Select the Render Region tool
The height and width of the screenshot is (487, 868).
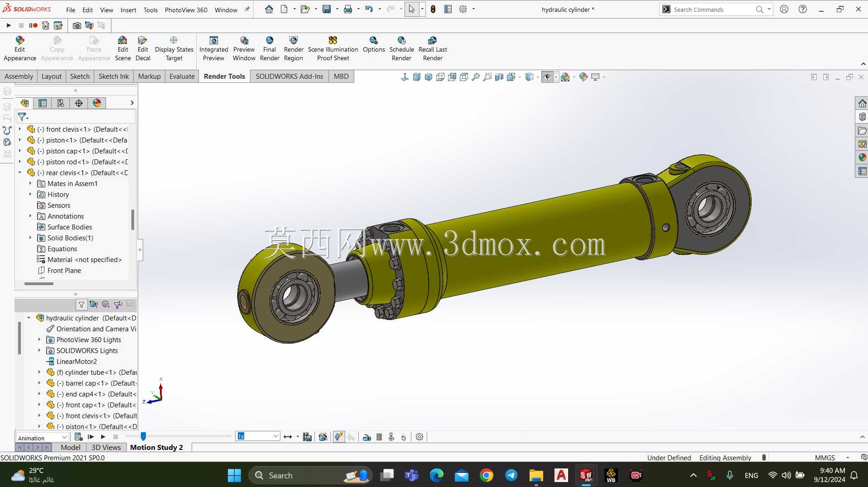(x=294, y=48)
